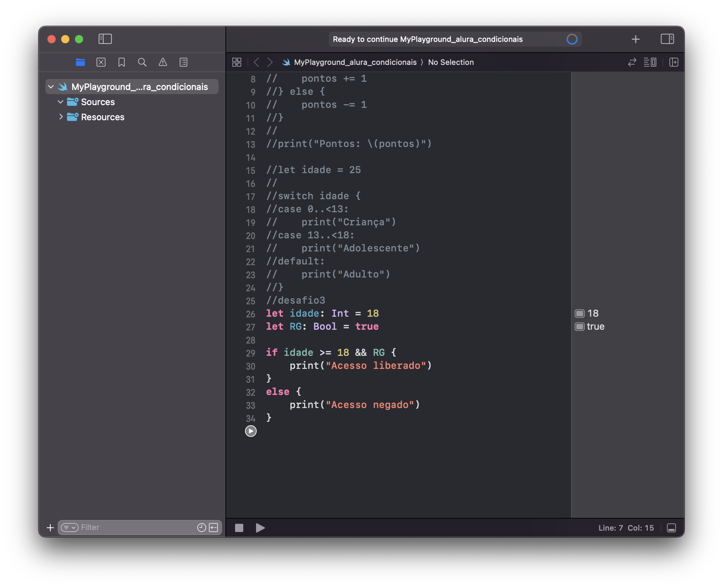The image size is (723, 588).
Task: Click the Int type on line 26
Action: (340, 313)
